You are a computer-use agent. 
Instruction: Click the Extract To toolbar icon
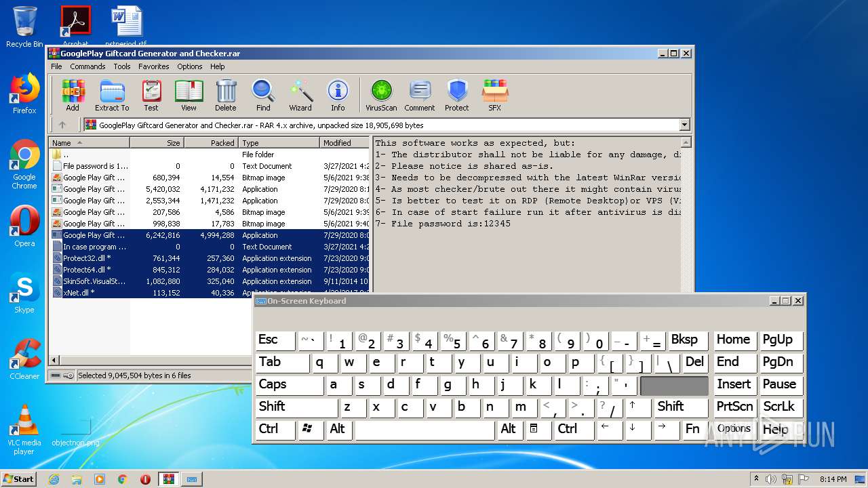[112, 95]
